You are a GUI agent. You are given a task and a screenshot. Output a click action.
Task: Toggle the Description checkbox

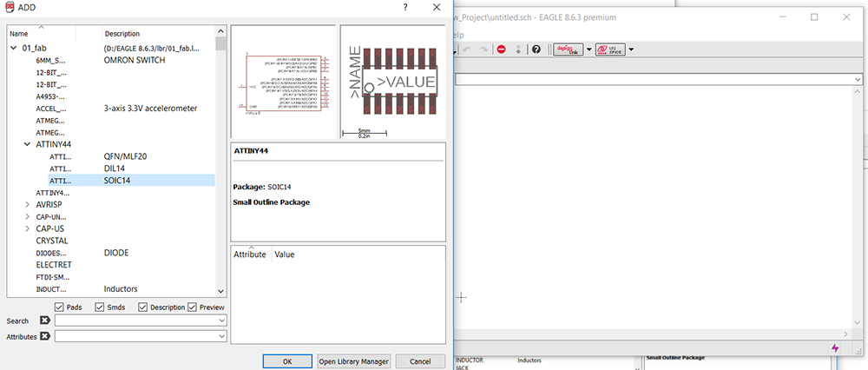point(143,307)
